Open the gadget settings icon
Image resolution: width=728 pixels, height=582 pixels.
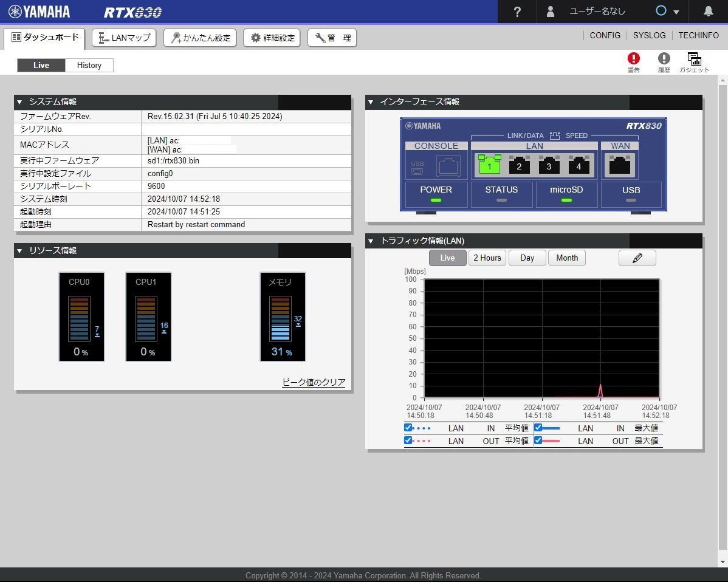[x=694, y=59]
